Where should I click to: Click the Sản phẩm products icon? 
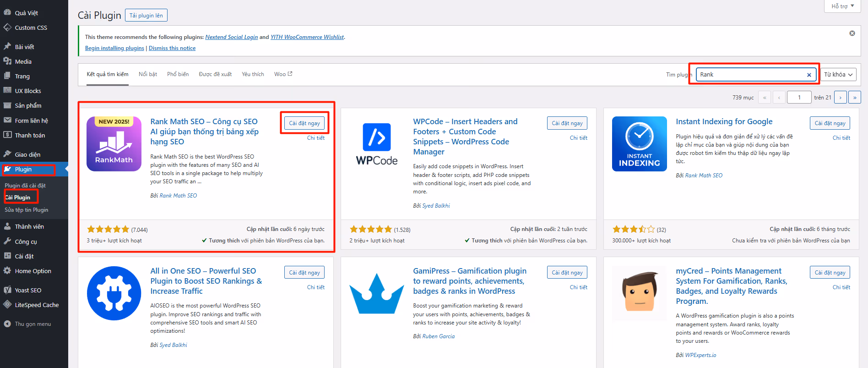click(7, 105)
